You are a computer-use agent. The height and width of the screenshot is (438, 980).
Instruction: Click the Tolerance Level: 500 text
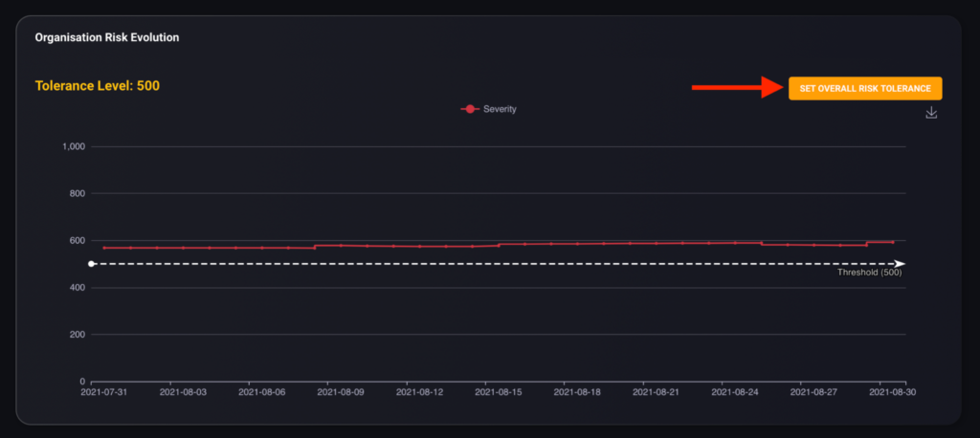pyautogui.click(x=98, y=86)
